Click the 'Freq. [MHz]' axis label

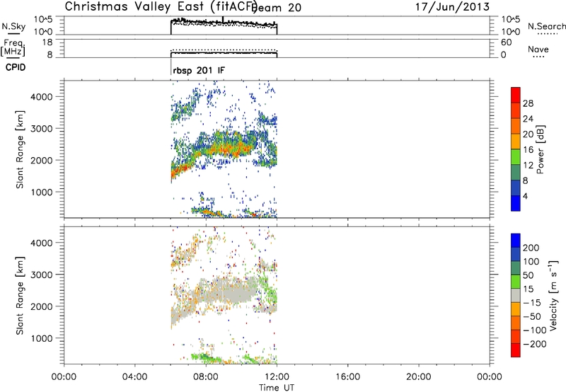click(x=13, y=47)
